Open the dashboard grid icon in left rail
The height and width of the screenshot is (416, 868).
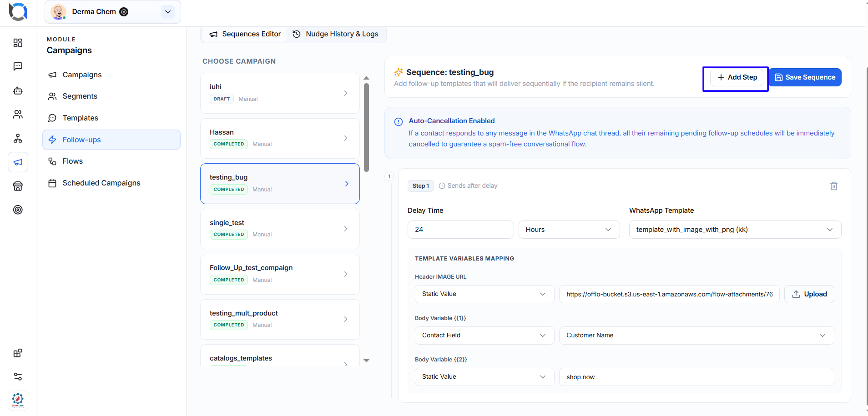[x=18, y=43]
